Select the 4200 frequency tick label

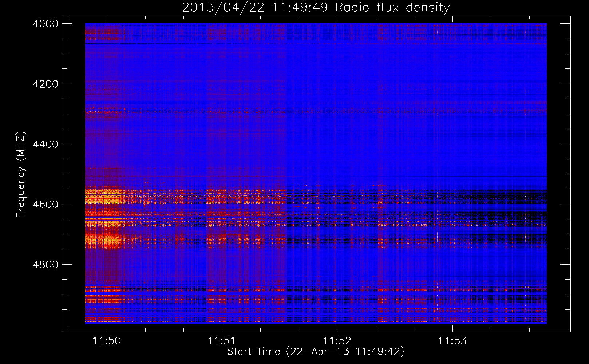[x=46, y=84]
